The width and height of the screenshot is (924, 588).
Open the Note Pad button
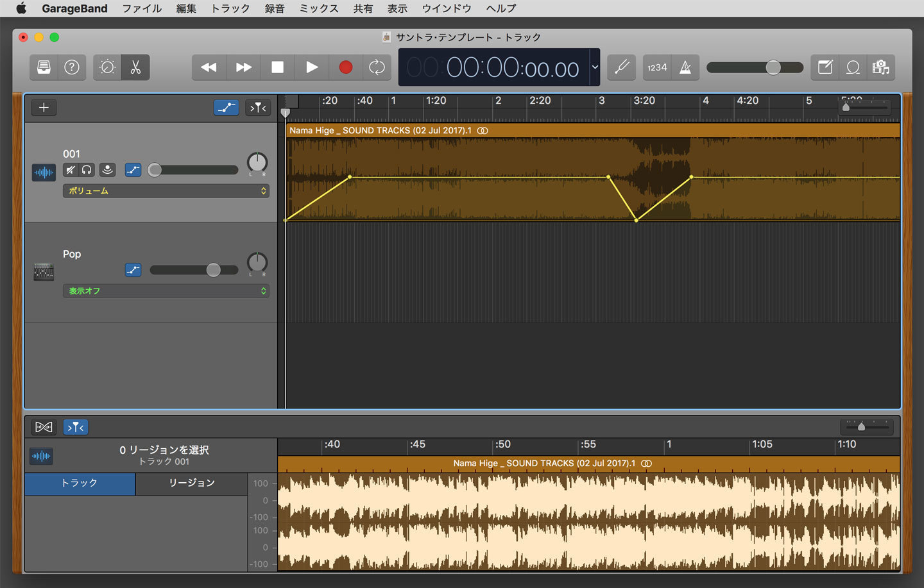[x=825, y=67]
